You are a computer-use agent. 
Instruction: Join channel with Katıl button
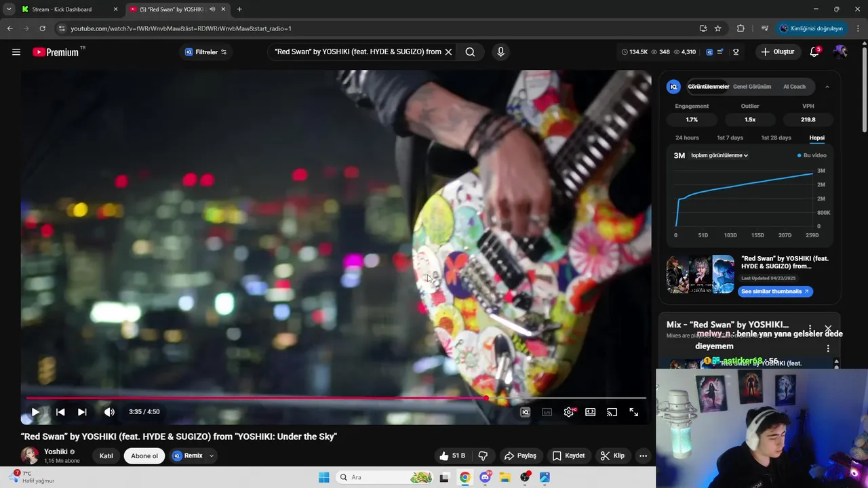106,456
